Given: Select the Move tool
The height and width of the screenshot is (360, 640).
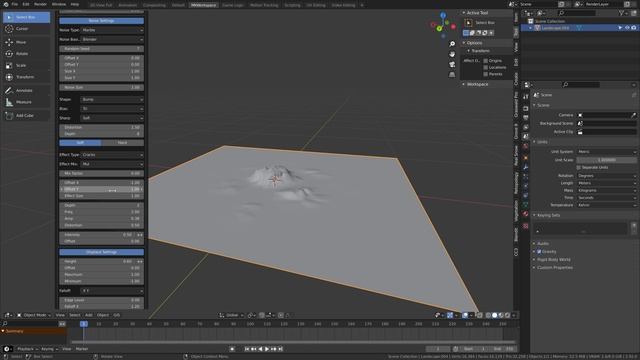Looking at the screenshot, I should tap(27, 42).
